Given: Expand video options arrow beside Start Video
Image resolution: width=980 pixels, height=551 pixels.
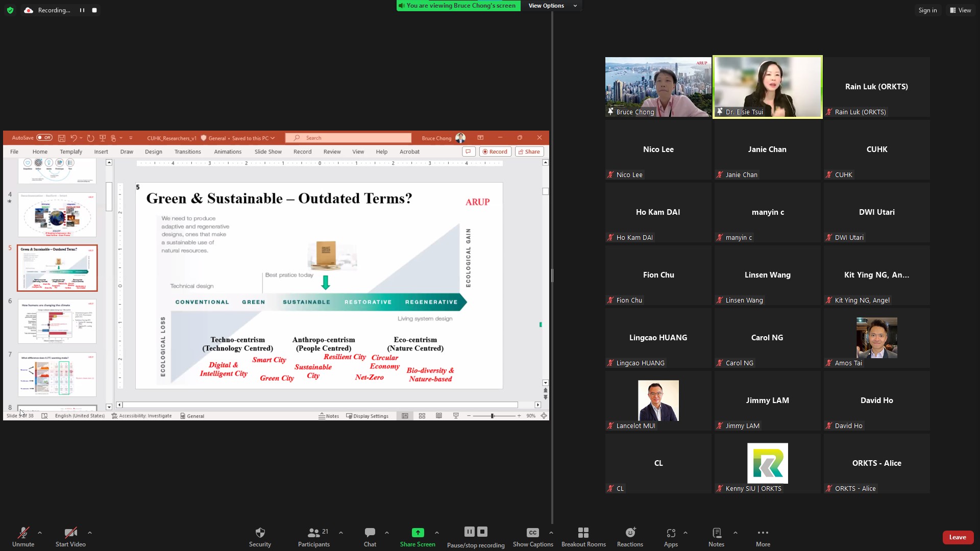Looking at the screenshot, I should click(x=90, y=533).
